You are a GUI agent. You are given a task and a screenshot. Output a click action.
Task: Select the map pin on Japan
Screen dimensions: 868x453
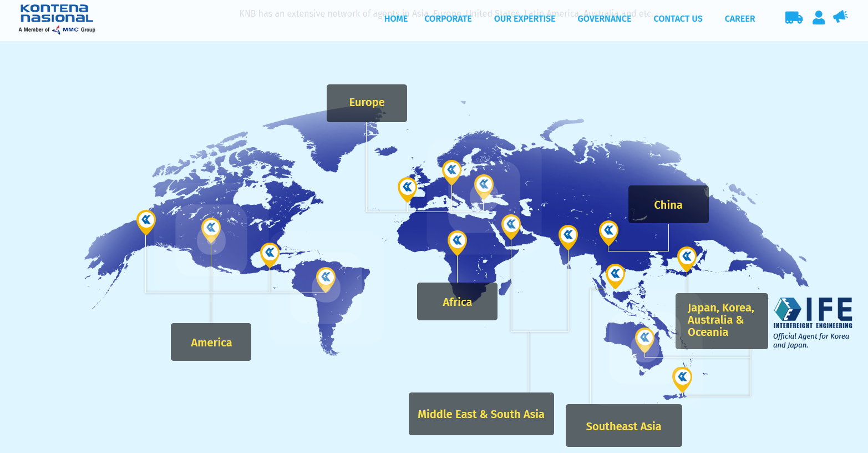687,257
